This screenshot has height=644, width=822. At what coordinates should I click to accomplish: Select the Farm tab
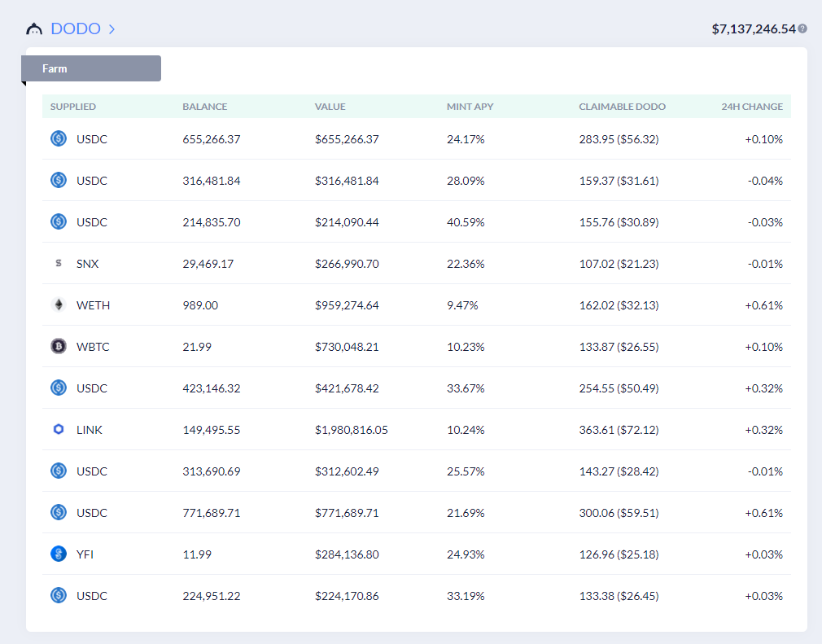[x=91, y=68]
